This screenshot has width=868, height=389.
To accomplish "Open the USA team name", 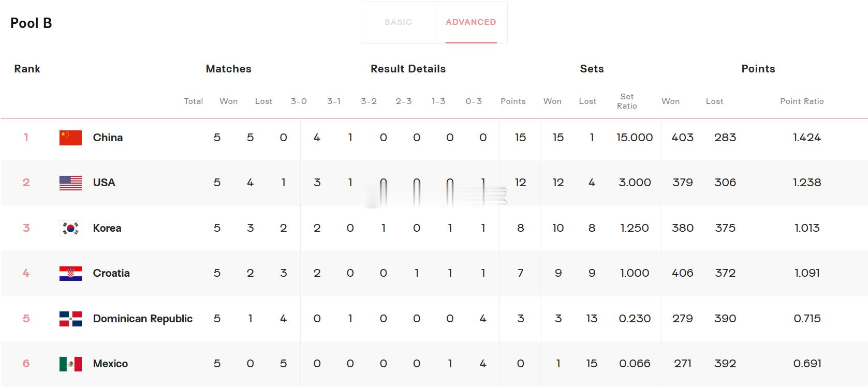I will 104,183.
